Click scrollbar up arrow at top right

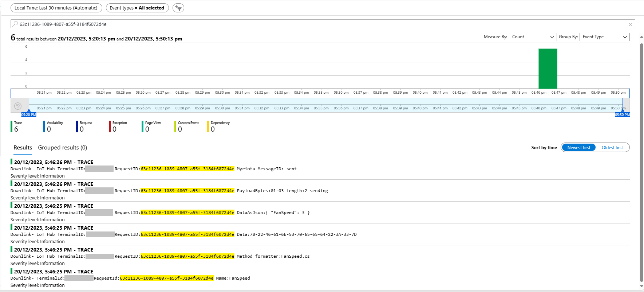coord(641,37)
